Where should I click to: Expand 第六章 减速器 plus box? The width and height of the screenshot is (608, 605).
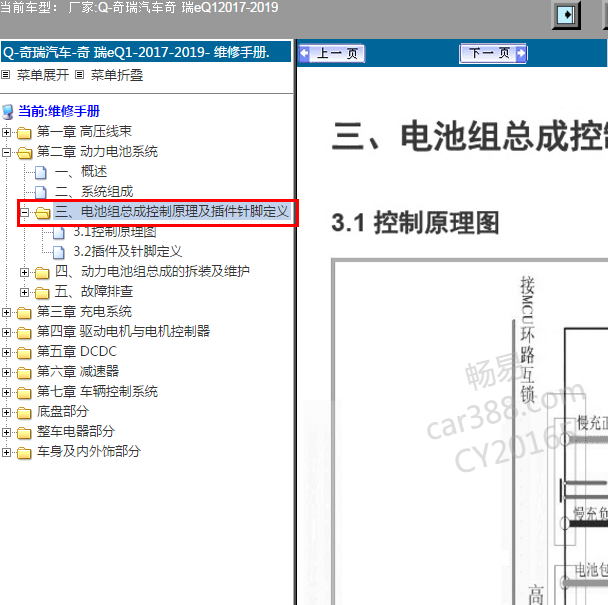click(x=6, y=372)
